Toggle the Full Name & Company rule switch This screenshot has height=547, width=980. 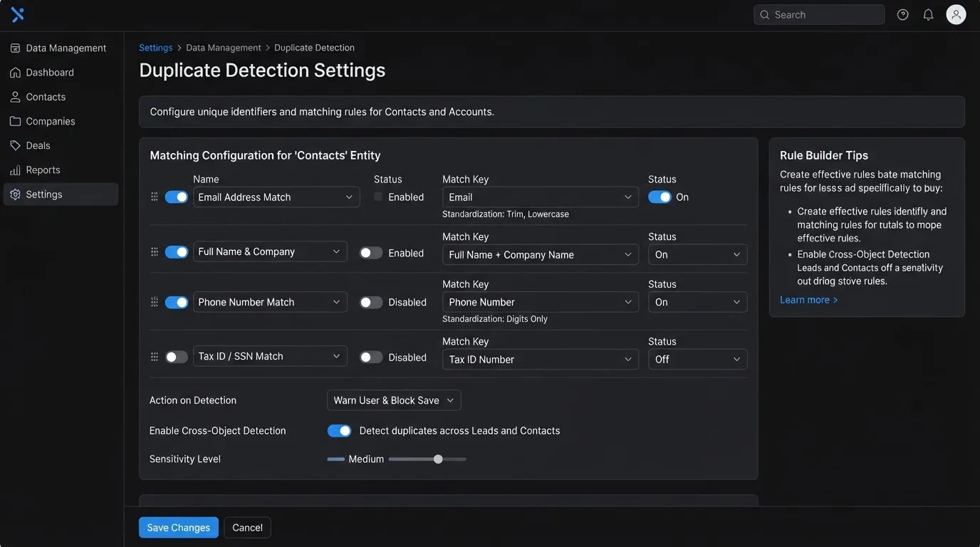point(177,251)
